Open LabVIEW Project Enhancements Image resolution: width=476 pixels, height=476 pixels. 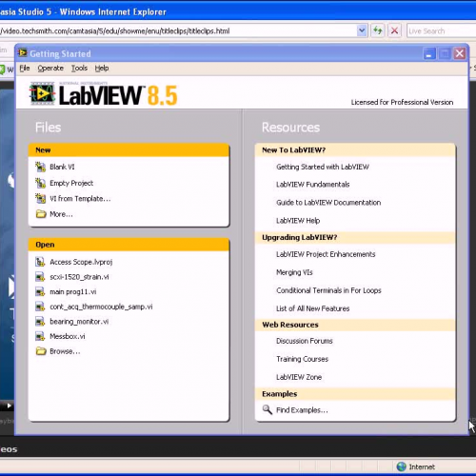click(326, 254)
